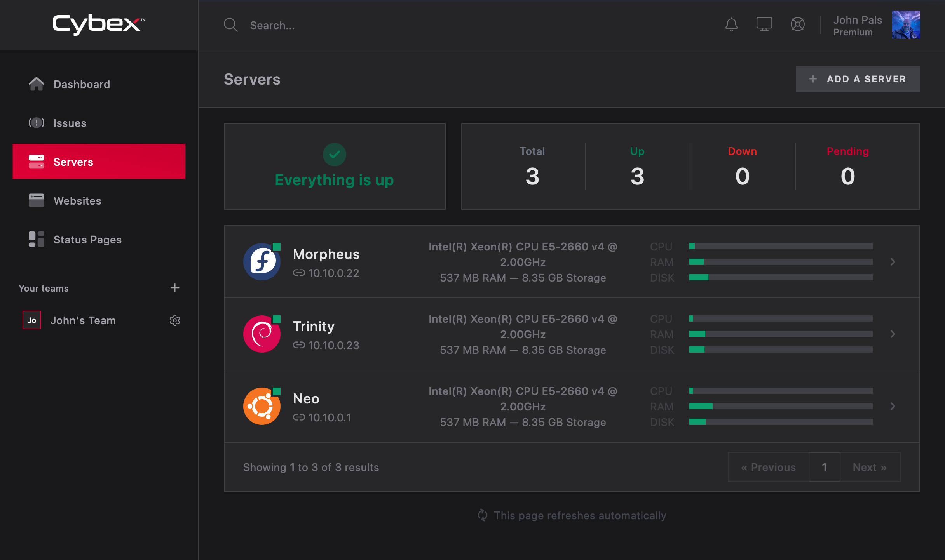Click the Morpheus Fedora logo icon

(x=262, y=262)
